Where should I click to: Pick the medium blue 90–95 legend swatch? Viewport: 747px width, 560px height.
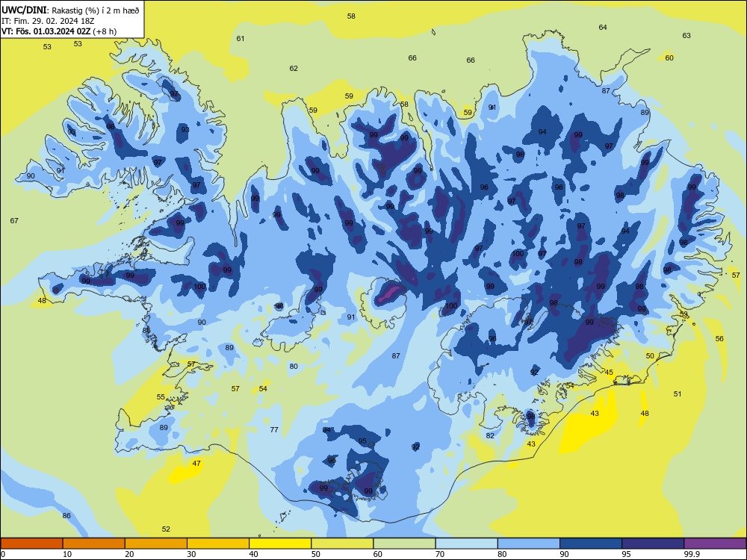pos(591,544)
